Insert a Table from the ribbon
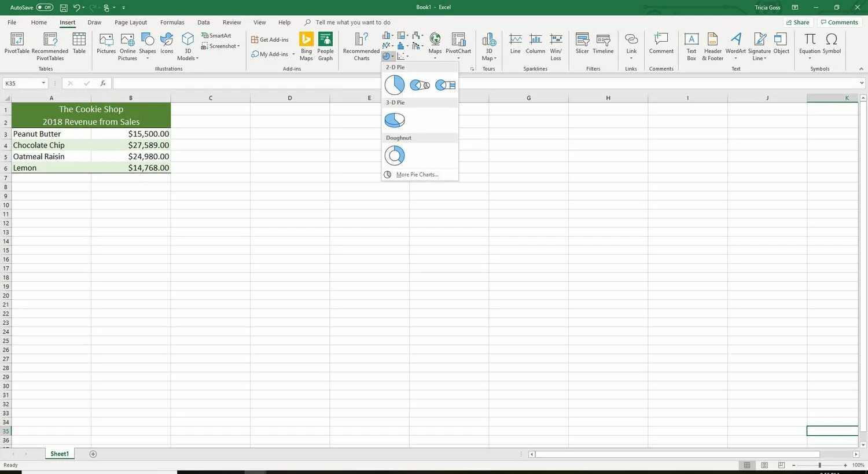 (x=79, y=44)
